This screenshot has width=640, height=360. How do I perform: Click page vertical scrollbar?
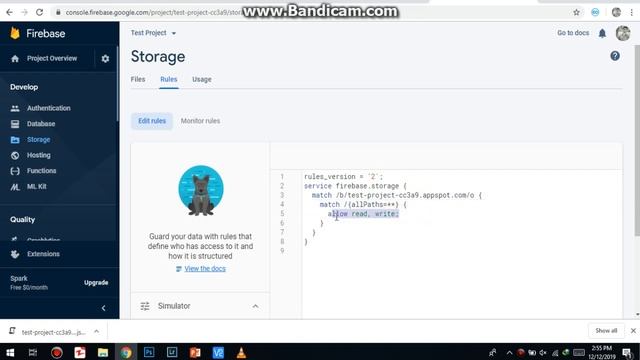tap(637, 141)
